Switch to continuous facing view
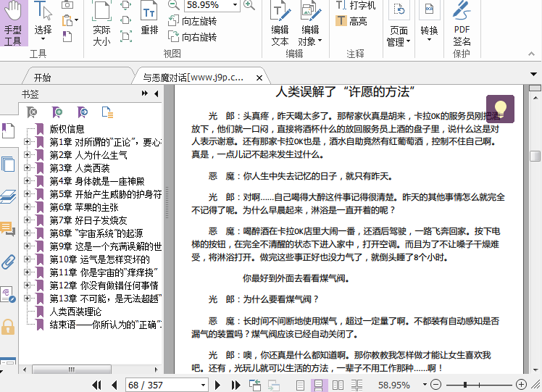 pos(357,385)
